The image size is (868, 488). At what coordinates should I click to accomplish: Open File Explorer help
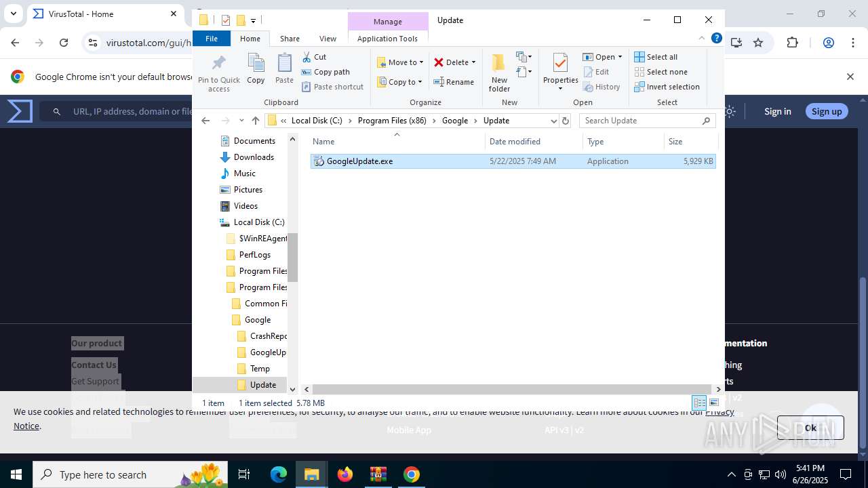[716, 38]
